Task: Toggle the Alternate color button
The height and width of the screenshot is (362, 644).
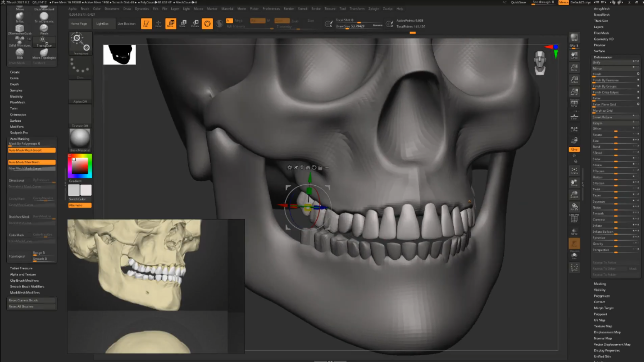Action: point(80,205)
